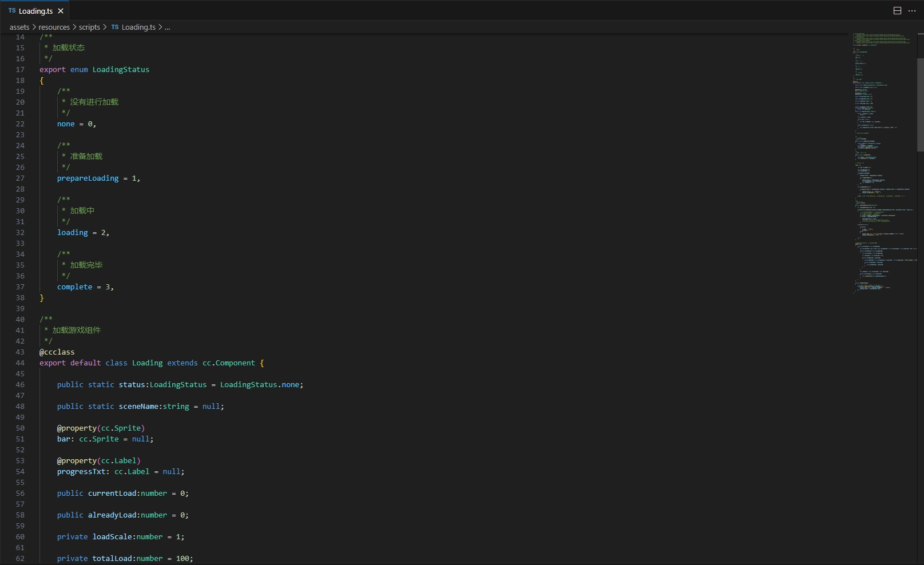Expand the resources breadcrumb segment
Image resolution: width=924 pixels, height=565 pixels.
click(x=54, y=27)
